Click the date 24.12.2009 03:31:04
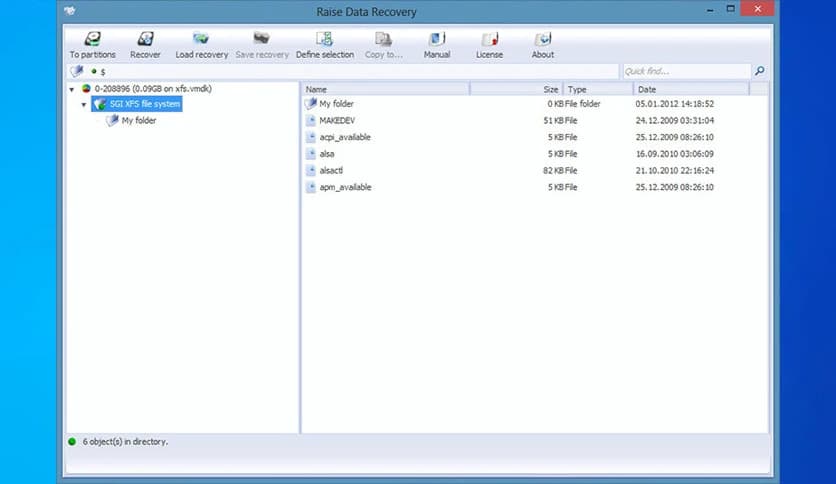This screenshot has height=484, width=836. (x=674, y=120)
